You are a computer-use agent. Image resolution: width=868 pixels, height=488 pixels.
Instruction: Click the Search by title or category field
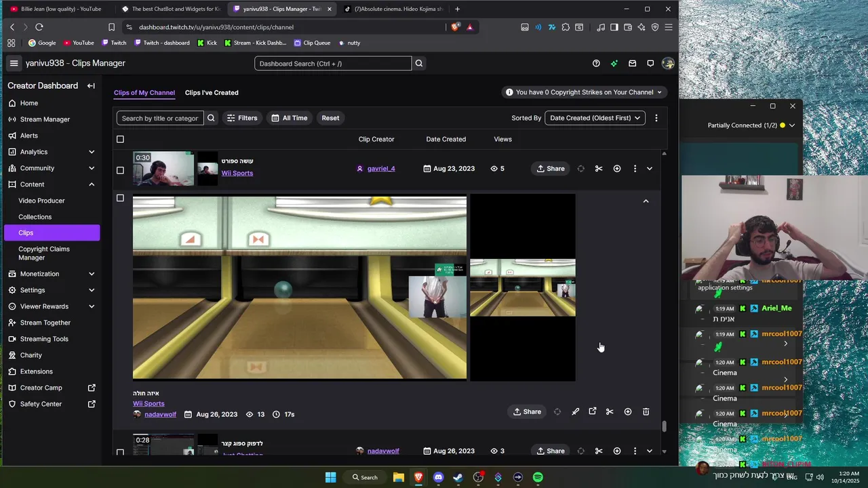click(x=160, y=118)
